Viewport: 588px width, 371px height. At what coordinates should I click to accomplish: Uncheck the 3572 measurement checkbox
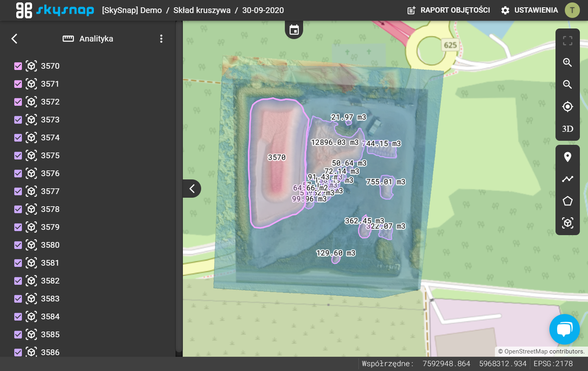18,102
